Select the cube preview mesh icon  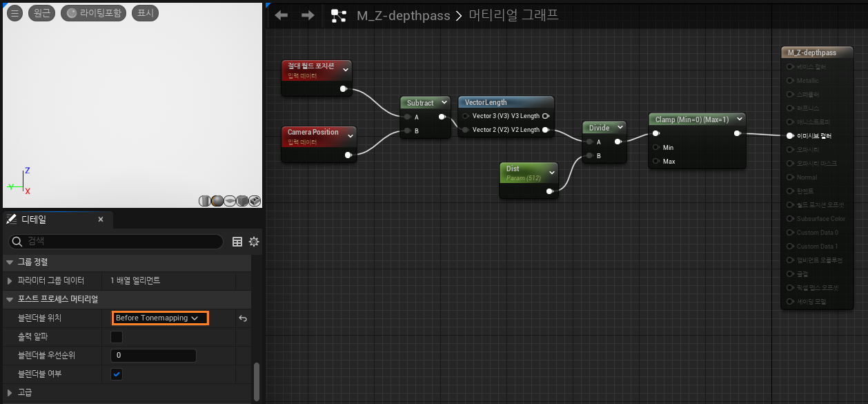tap(242, 201)
